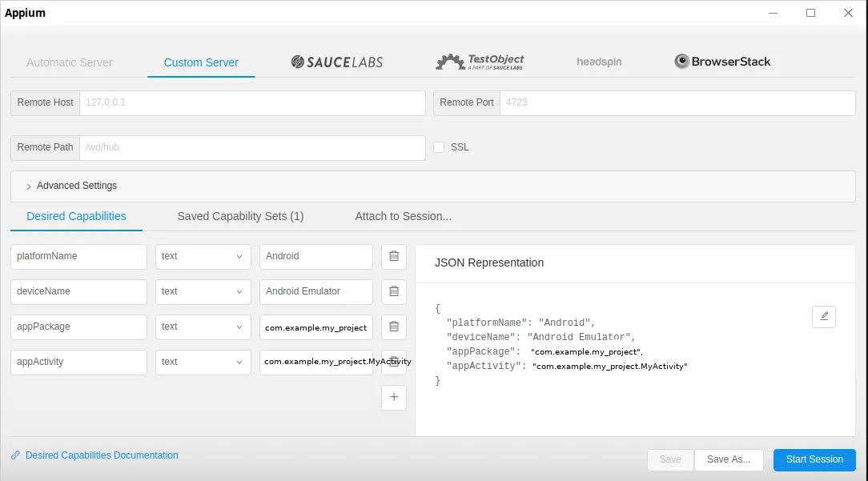The width and height of the screenshot is (868, 481).
Task: Click the "deviceName" JSON line
Action: coord(540,337)
